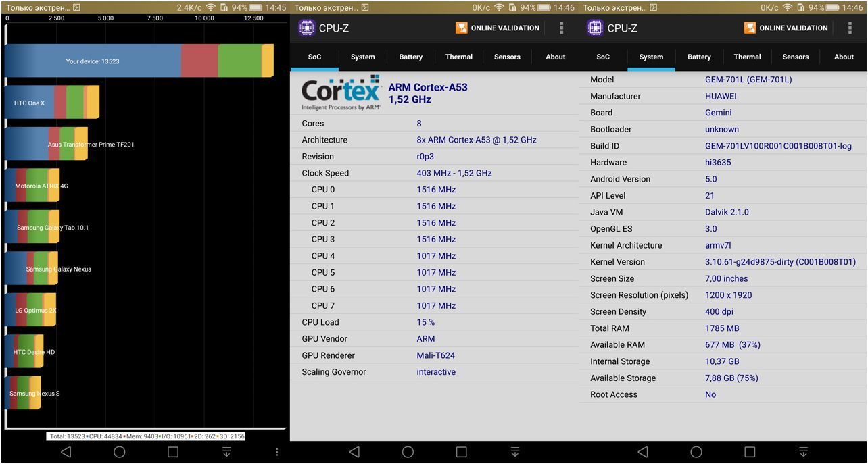
Task: Tap the back triangle below the System screen
Action: point(642,452)
